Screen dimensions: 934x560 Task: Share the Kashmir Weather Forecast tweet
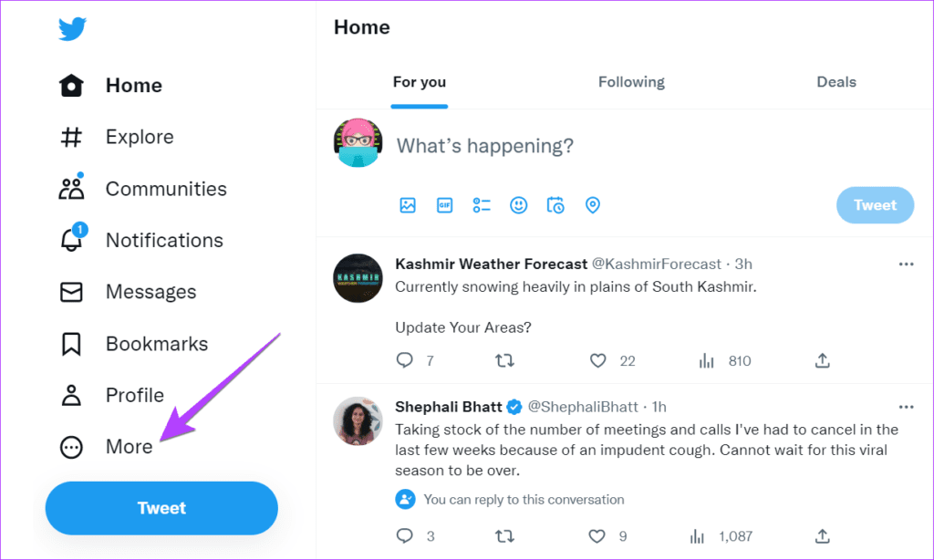point(823,360)
